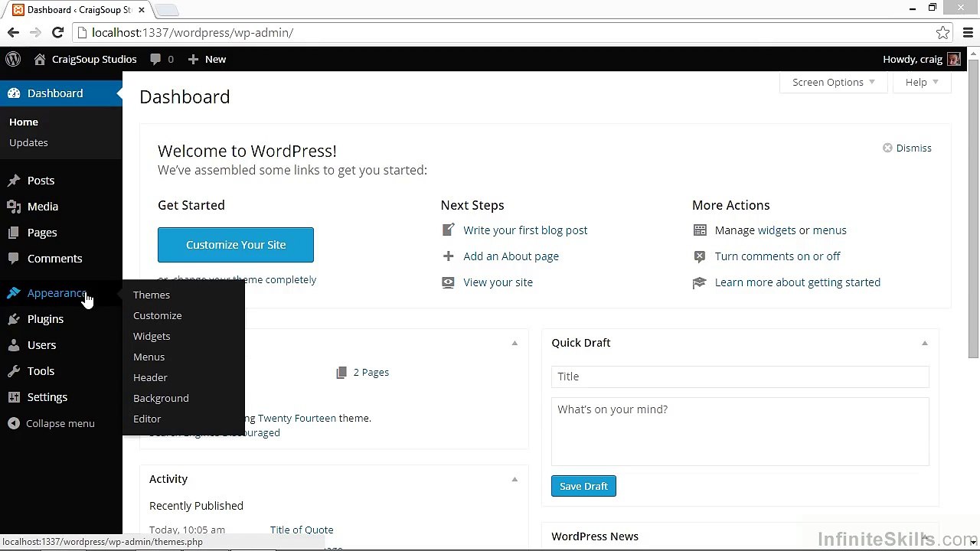Click the Media icon in the sidebar
Viewport: 980px width, 551px height.
14,207
